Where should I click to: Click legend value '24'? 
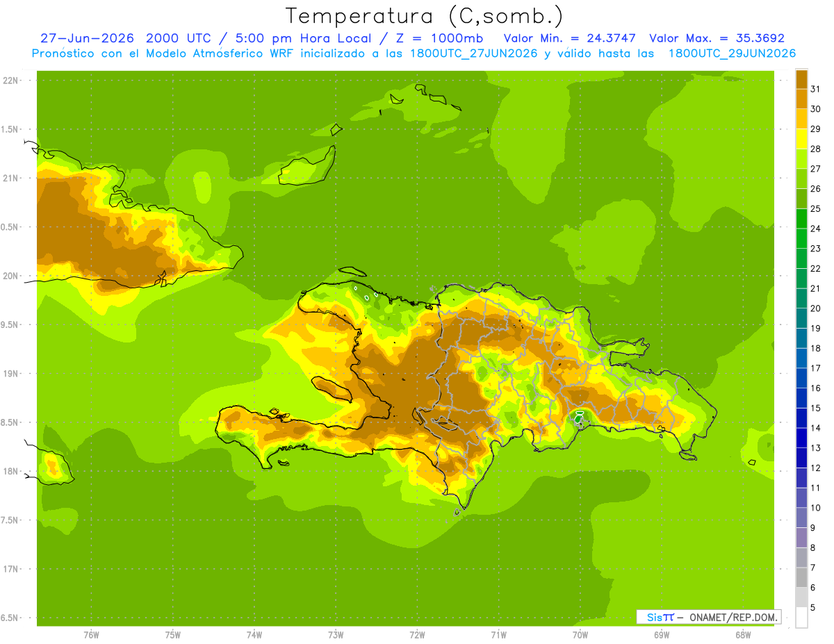pyautogui.click(x=816, y=229)
